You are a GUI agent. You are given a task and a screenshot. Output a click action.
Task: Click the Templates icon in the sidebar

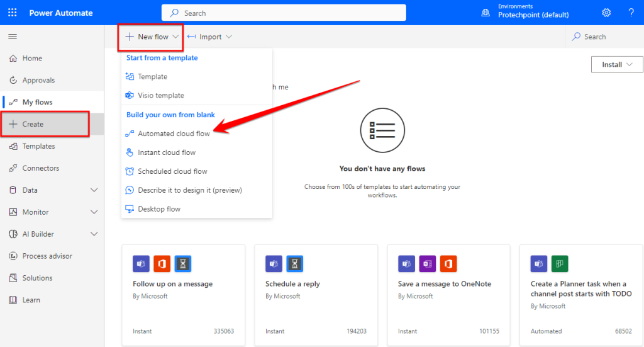click(13, 146)
